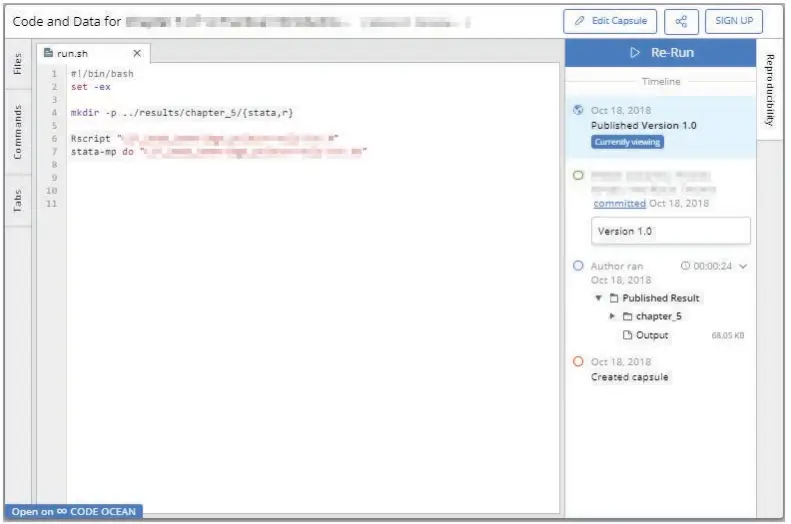The width and height of the screenshot is (791, 524).
Task: Open the Files side panel
Action: [18, 64]
